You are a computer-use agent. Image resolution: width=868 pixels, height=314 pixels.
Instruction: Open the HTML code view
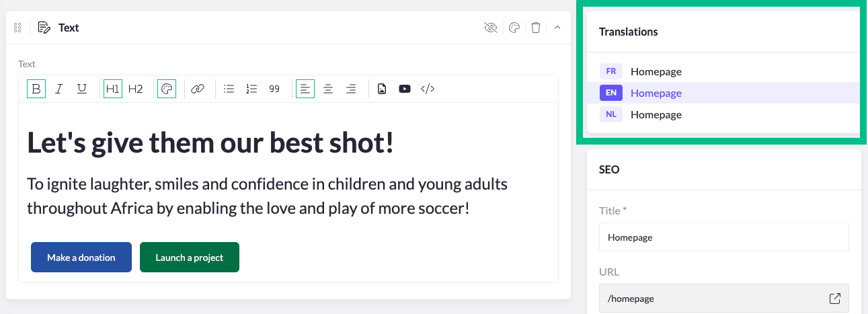click(x=428, y=89)
